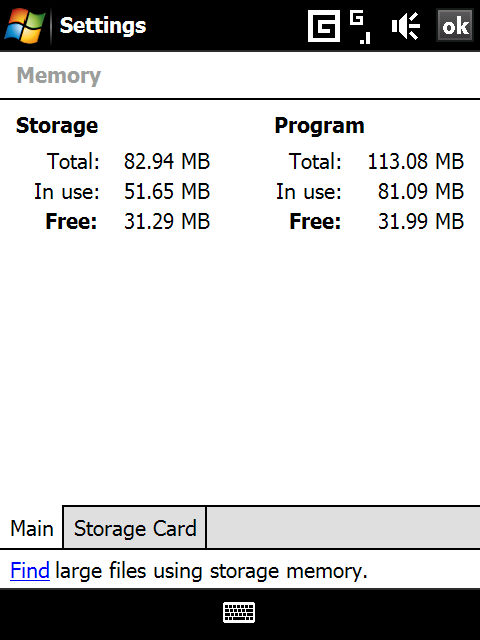This screenshot has height=640, width=480.
Task: Tap the GPRS connection box icon
Action: [324, 26]
